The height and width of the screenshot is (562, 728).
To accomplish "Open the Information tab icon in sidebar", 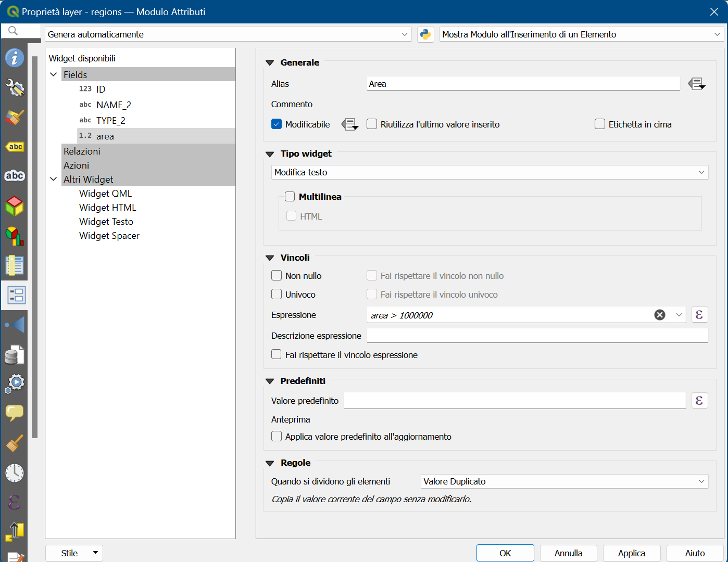I will pyautogui.click(x=15, y=58).
